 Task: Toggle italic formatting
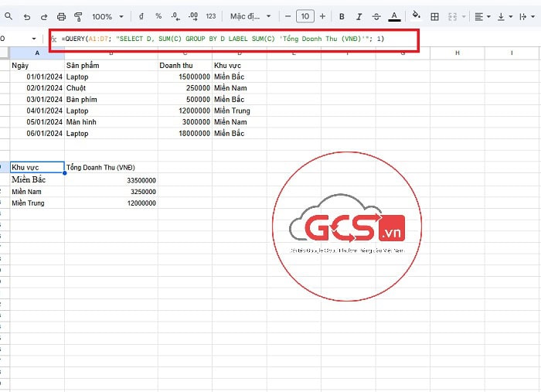click(359, 16)
